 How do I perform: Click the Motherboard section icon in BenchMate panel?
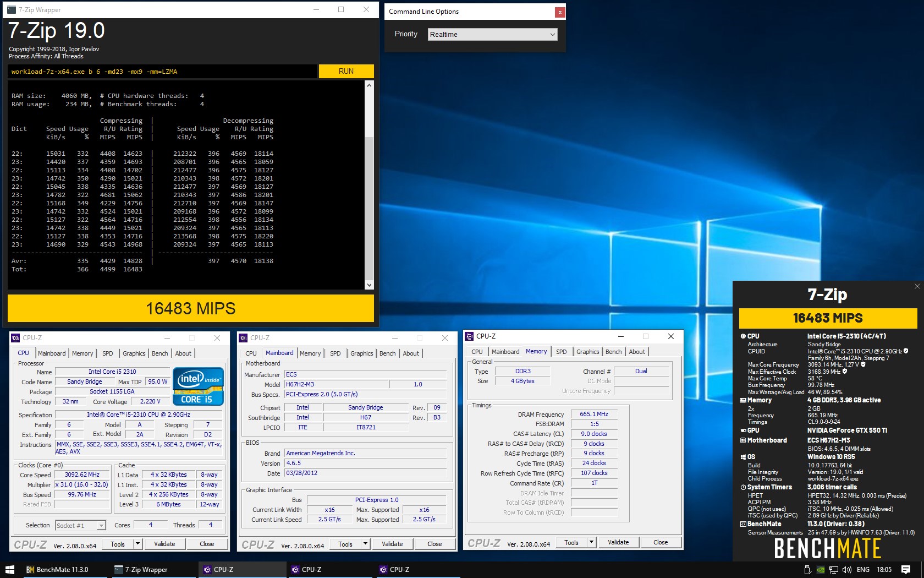744,440
